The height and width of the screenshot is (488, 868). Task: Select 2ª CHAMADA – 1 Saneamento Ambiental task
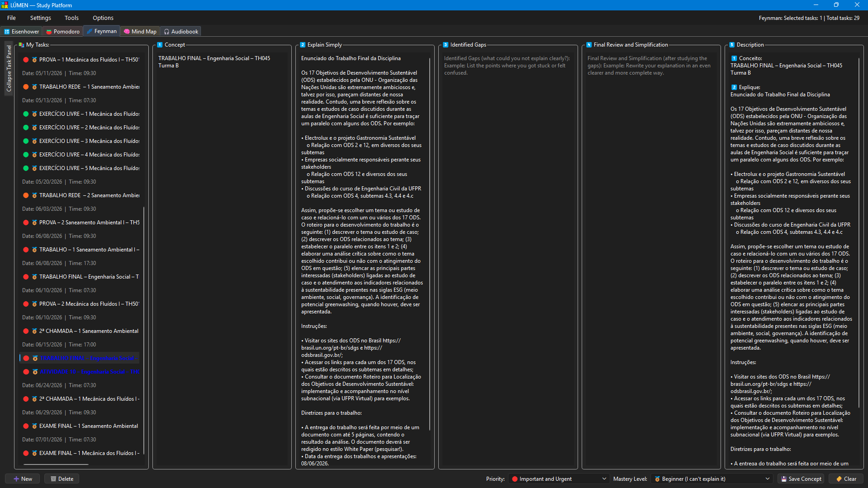tap(81, 331)
